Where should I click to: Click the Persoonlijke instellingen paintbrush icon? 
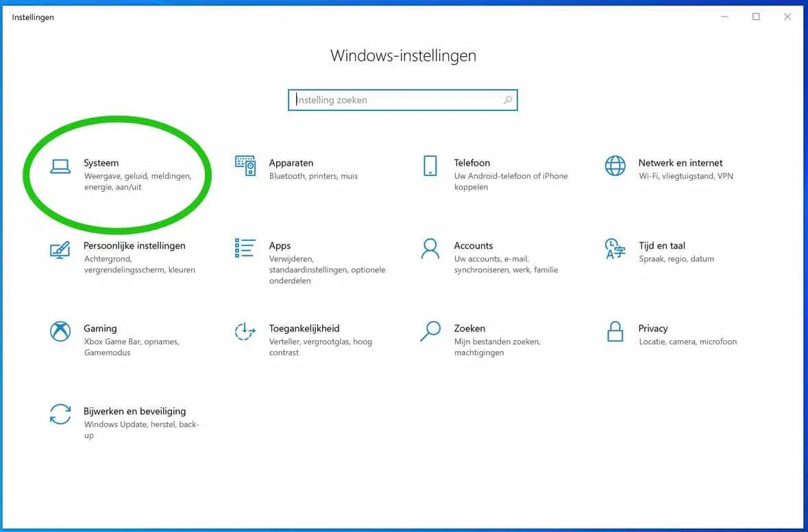pos(60,250)
